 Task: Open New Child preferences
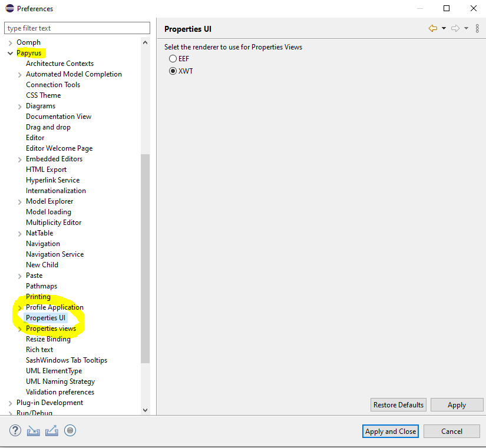pyautogui.click(x=42, y=264)
